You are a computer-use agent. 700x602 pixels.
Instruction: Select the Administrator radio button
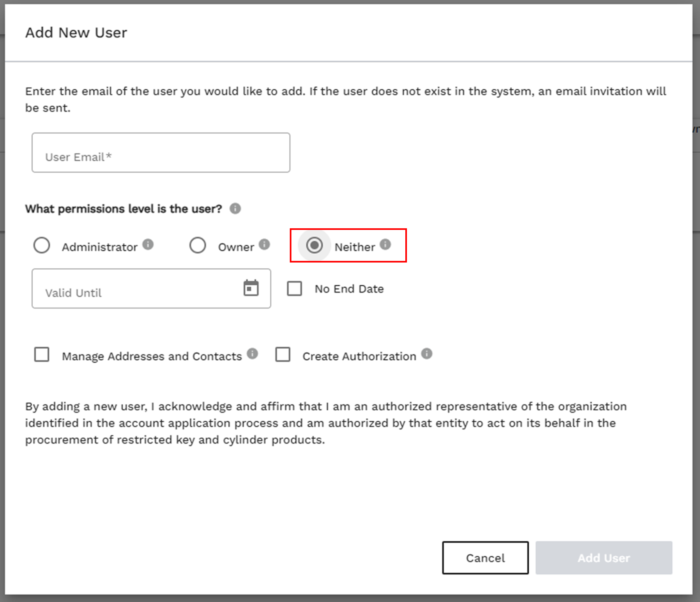click(41, 245)
